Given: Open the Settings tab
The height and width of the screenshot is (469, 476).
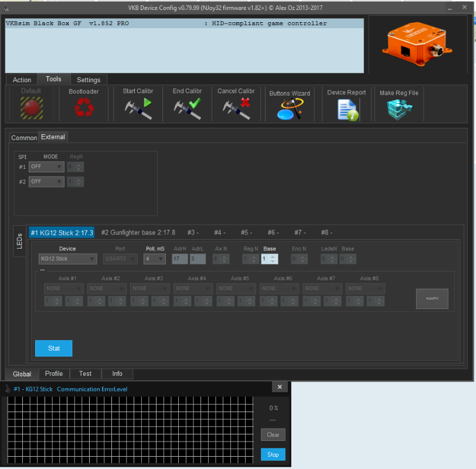Looking at the screenshot, I should click(x=89, y=80).
